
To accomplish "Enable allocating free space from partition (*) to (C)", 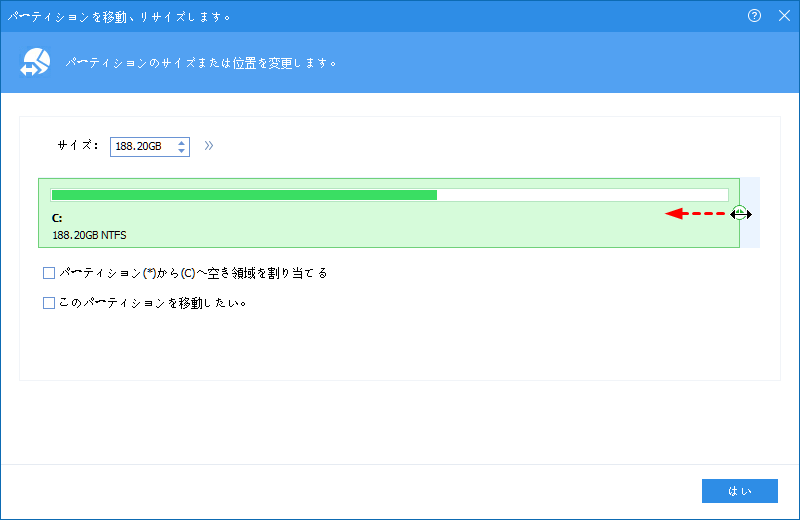I will click(49, 273).
